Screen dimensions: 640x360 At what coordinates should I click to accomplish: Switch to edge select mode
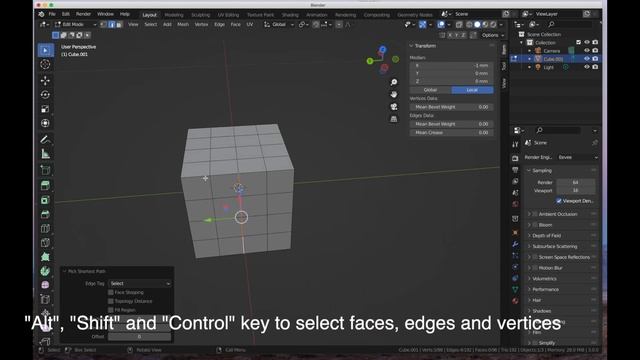(111, 24)
